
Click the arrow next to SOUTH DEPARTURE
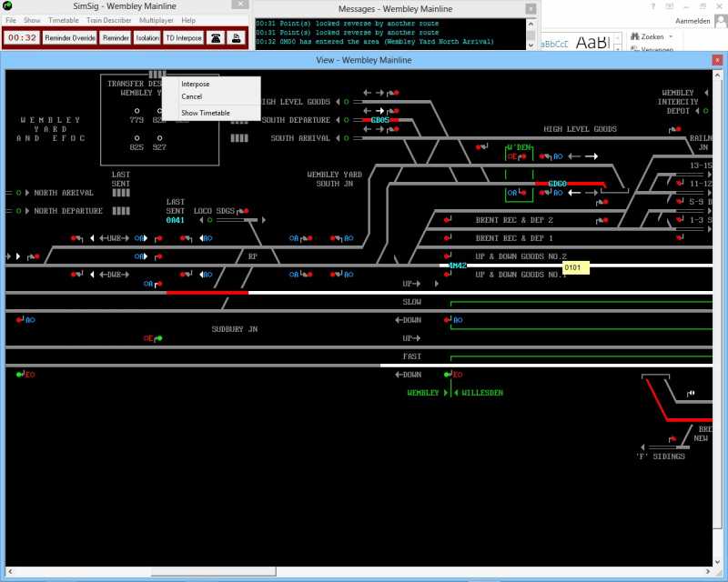tap(338, 120)
